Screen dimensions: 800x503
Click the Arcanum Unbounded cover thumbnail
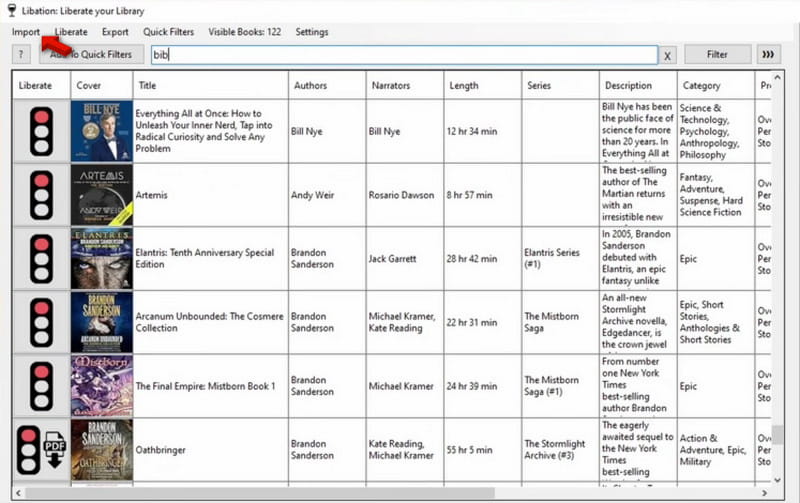pyautogui.click(x=102, y=322)
